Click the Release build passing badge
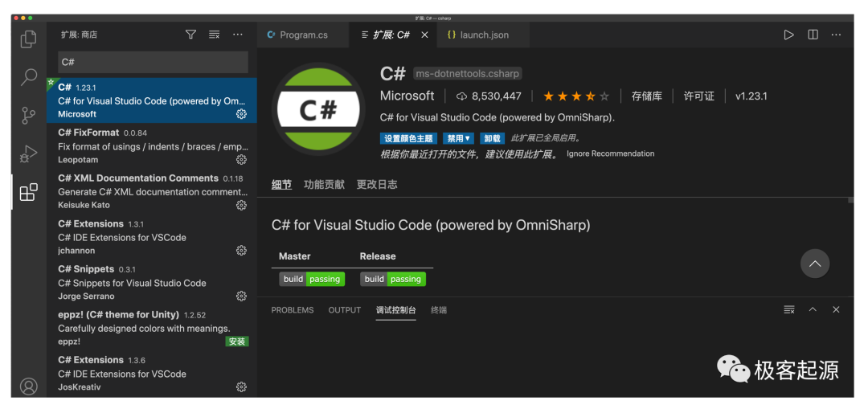868x409 pixels. click(x=393, y=280)
